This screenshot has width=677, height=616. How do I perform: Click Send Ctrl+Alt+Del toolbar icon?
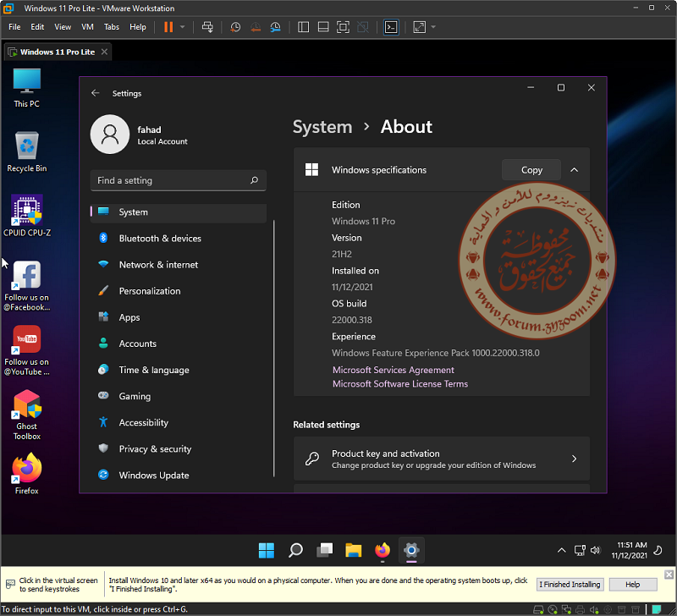point(207,27)
